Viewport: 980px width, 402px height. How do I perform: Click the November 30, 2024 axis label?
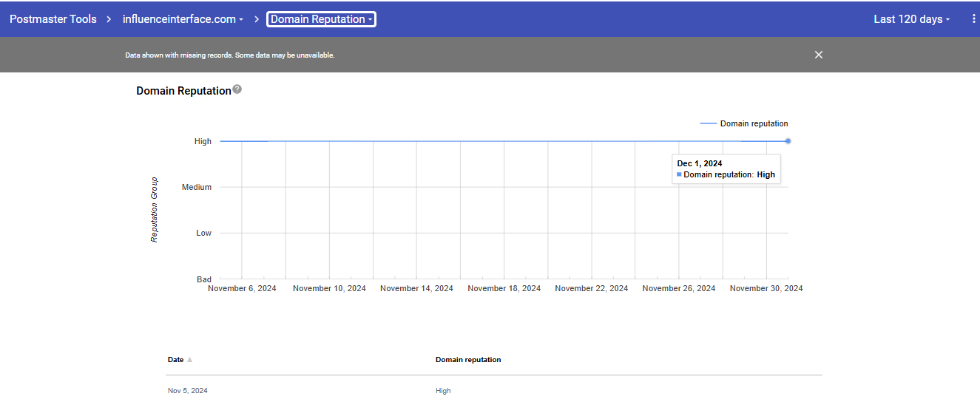(766, 288)
